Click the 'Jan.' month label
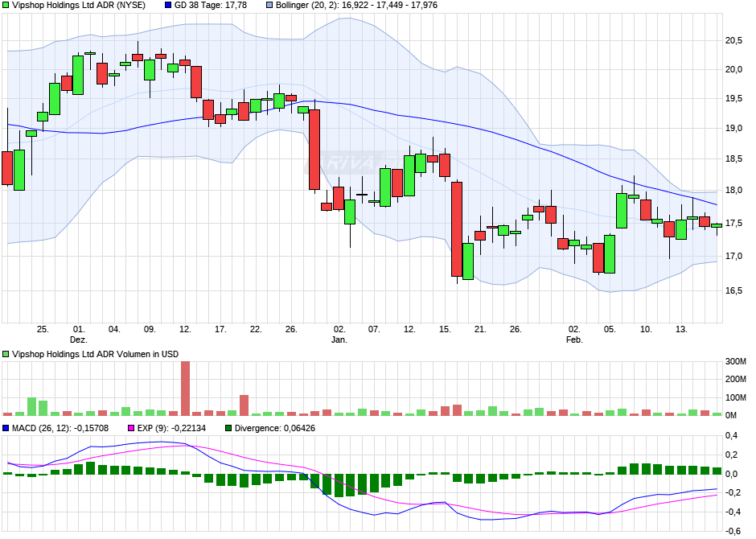This screenshot has height=539, width=756. click(x=339, y=339)
